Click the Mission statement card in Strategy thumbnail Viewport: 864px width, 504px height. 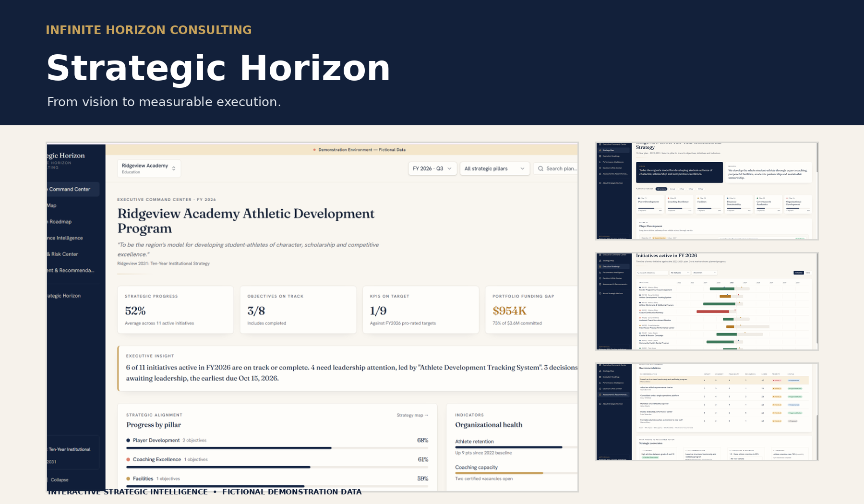[768, 172]
